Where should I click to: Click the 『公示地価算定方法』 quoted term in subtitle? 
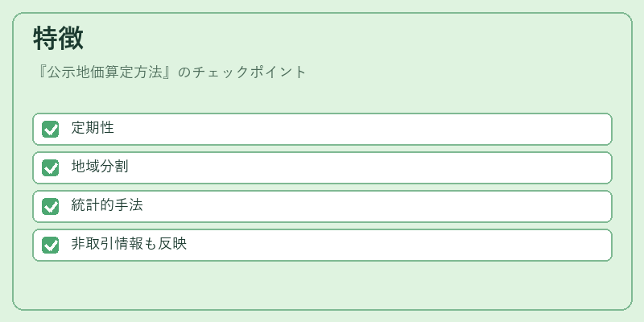click(x=106, y=72)
